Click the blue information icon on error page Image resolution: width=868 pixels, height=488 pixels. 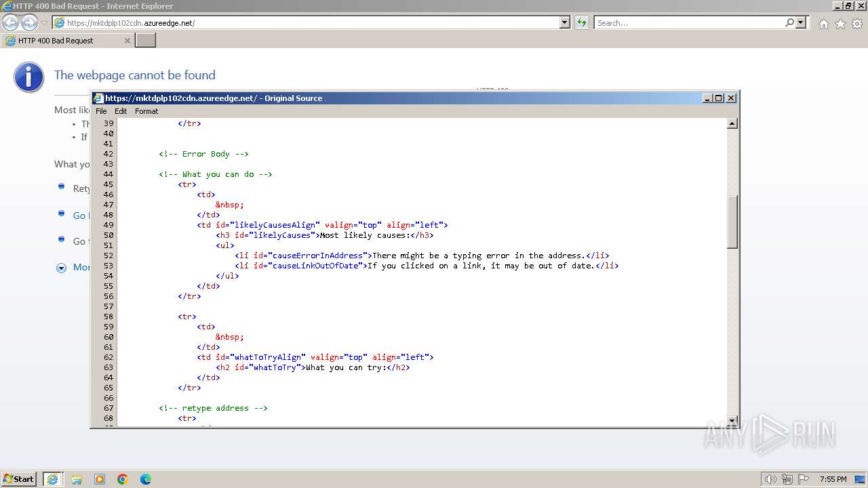[x=28, y=77]
